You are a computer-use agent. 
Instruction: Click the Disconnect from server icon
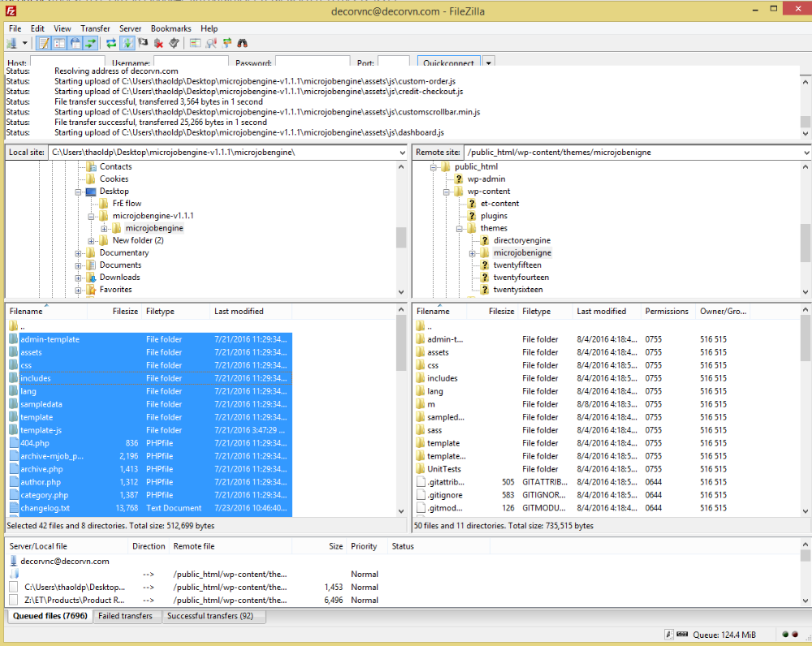(158, 43)
